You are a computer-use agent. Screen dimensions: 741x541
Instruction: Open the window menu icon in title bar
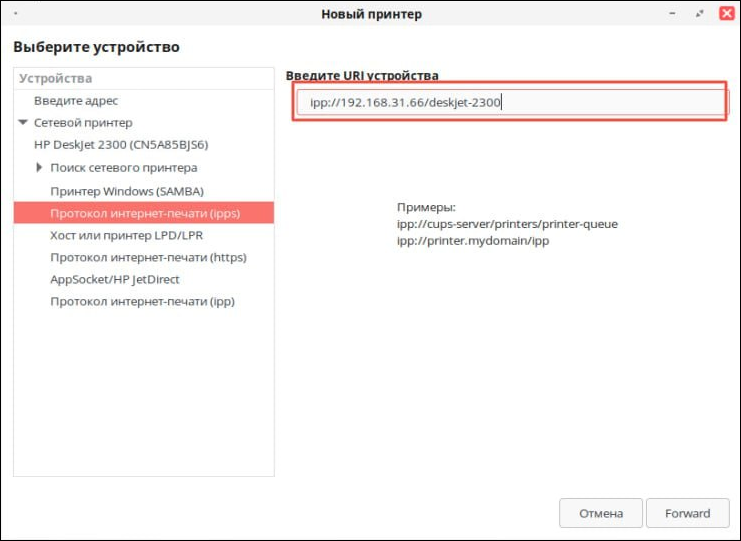[x=18, y=14]
